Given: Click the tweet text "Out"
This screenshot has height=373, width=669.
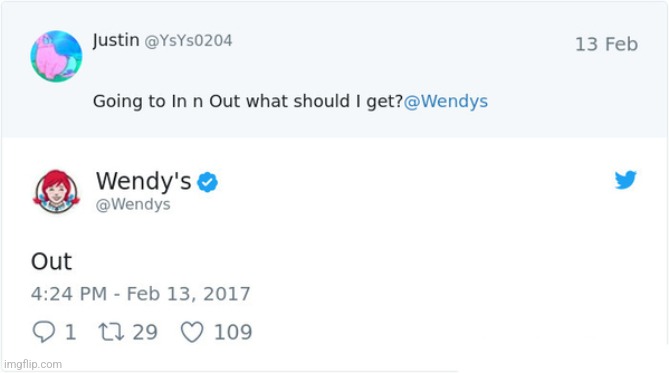Looking at the screenshot, I should pyautogui.click(x=52, y=261).
